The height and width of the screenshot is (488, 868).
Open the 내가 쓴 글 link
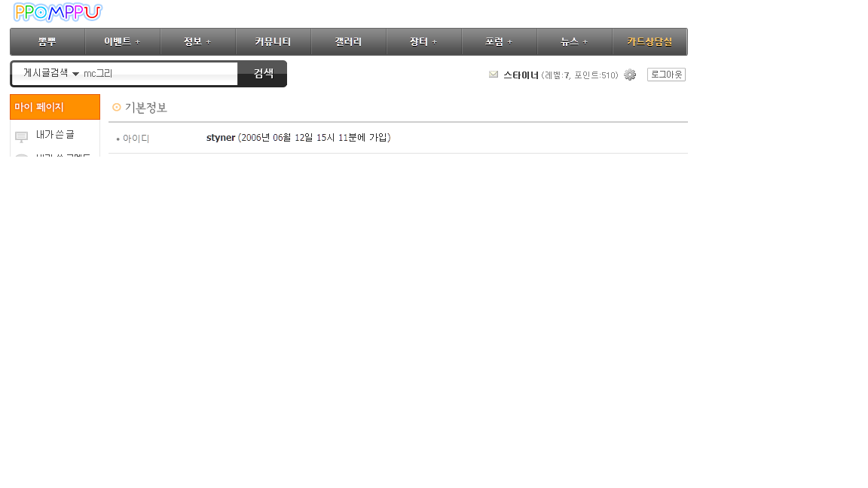55,135
